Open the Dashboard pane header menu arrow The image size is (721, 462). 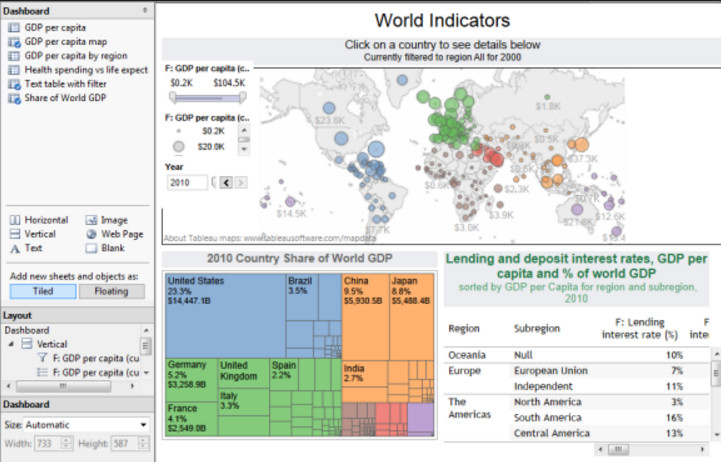pos(145,10)
